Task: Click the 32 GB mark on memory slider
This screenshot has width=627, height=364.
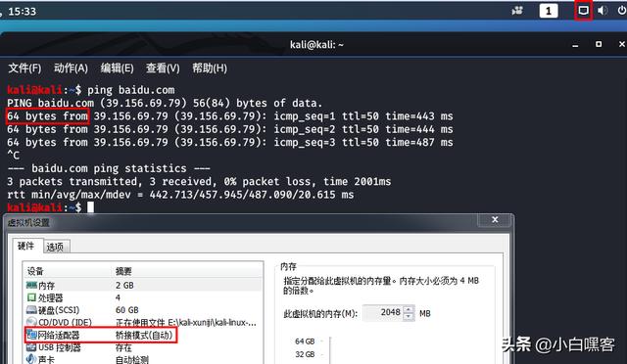Action: 305,354
